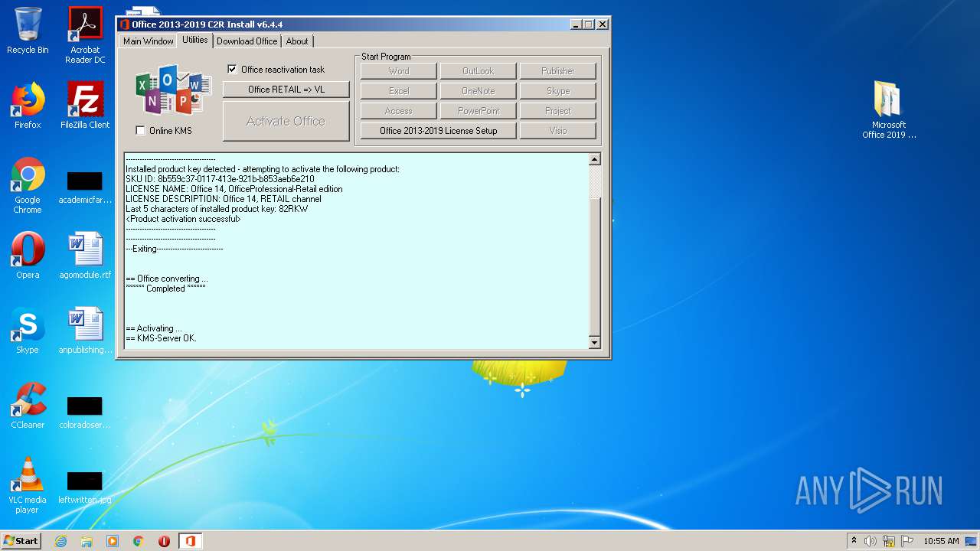
Task: Open Office 2013-2019 License Setup
Action: [439, 131]
